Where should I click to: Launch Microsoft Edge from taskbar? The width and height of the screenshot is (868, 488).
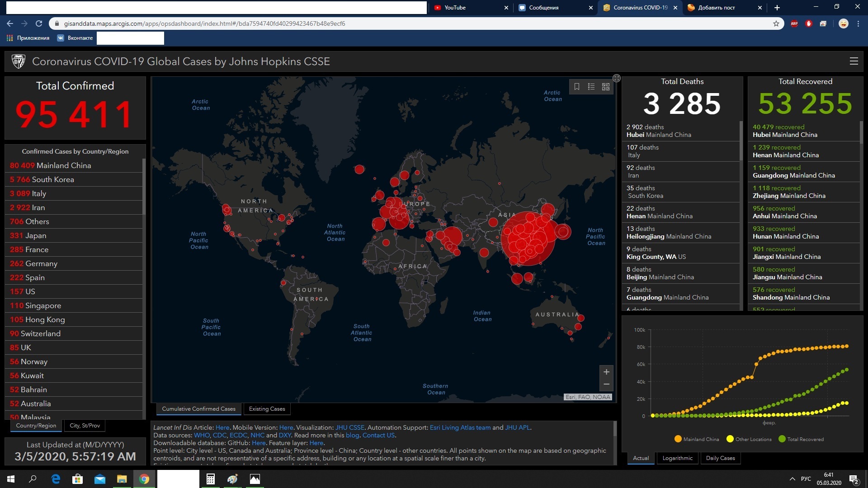point(56,479)
